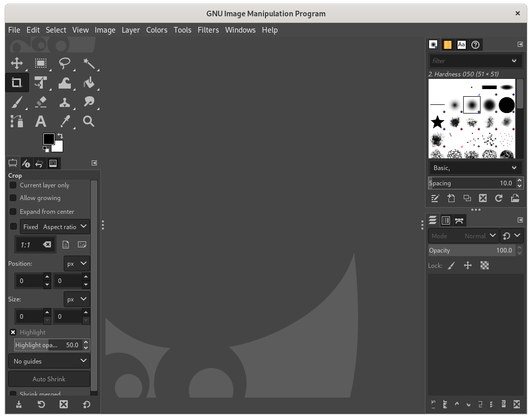This screenshot has width=532, height=419.
Task: Select the Move tool
Action: (x=17, y=64)
